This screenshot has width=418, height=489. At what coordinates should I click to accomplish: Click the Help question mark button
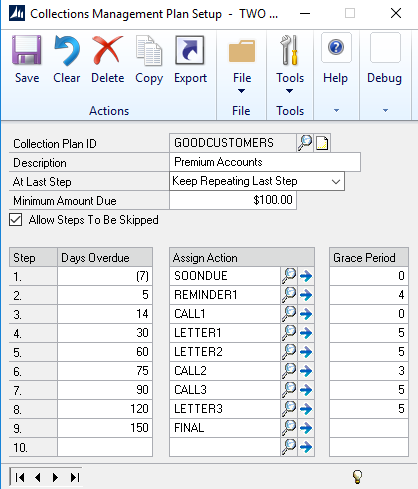click(336, 47)
